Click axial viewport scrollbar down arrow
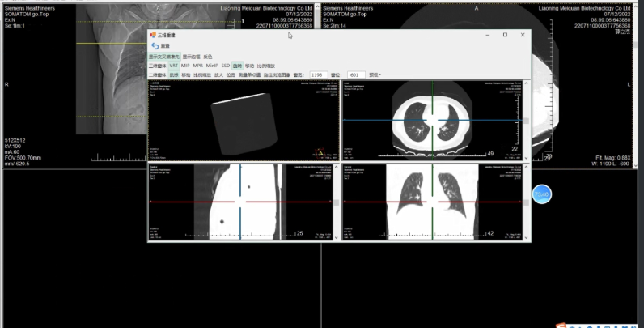The image size is (644, 332). (x=526, y=158)
